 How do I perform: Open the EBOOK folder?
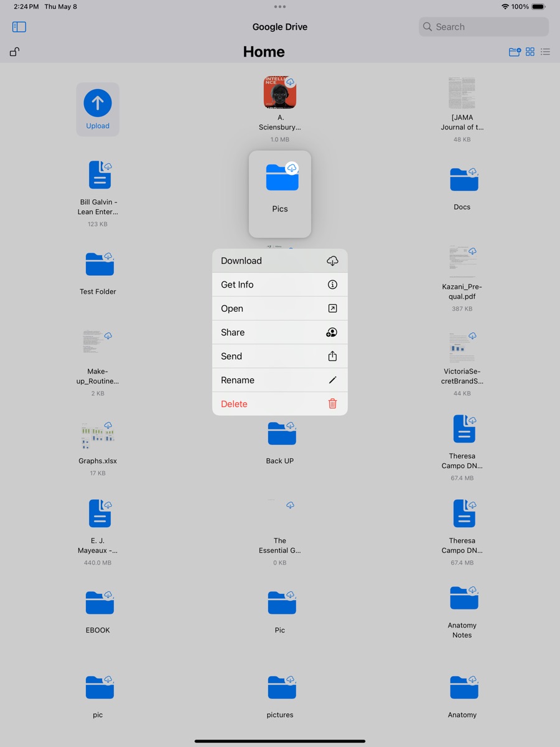click(100, 603)
